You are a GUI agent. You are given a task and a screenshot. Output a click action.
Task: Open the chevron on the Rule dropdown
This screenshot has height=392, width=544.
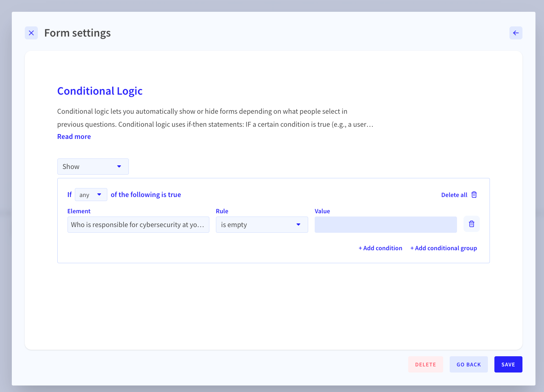[x=298, y=225]
